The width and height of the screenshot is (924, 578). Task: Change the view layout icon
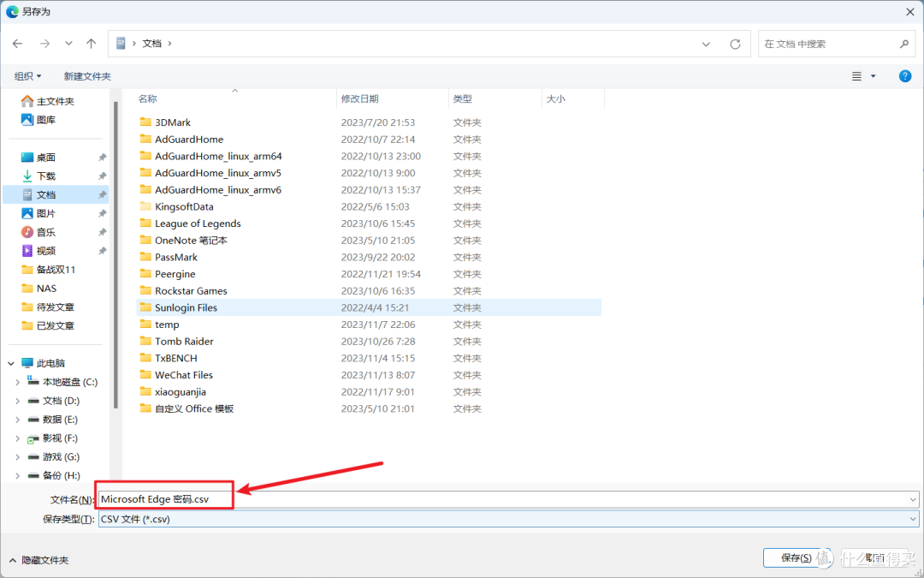point(856,76)
